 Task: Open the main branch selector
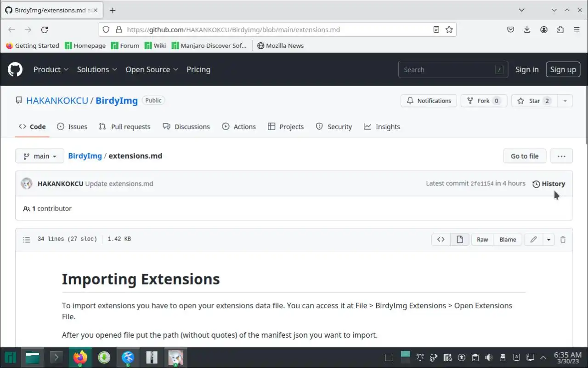(40, 156)
